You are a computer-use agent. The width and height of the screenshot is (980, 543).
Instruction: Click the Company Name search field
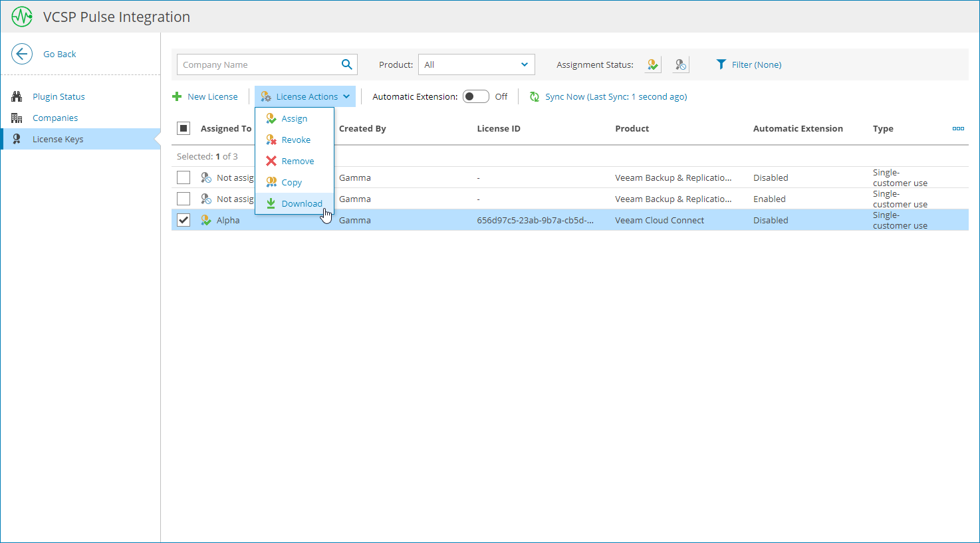click(258, 64)
